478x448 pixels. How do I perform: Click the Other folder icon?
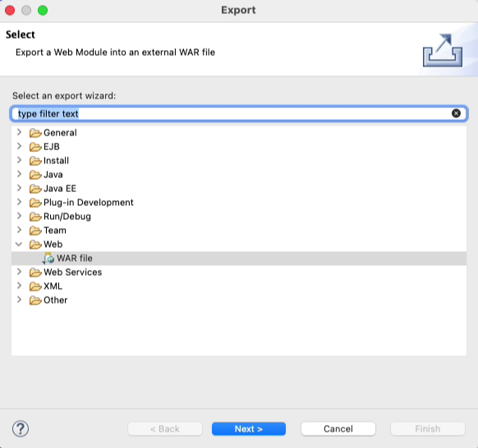point(35,300)
